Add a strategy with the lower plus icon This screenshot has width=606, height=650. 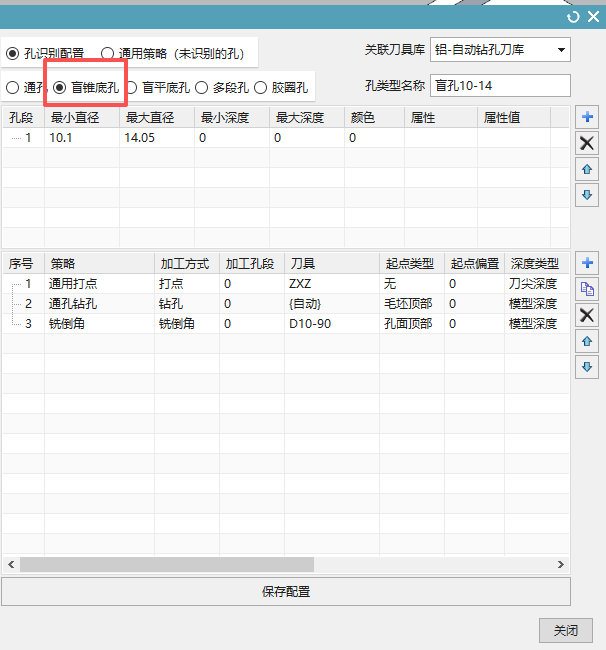[x=587, y=263]
